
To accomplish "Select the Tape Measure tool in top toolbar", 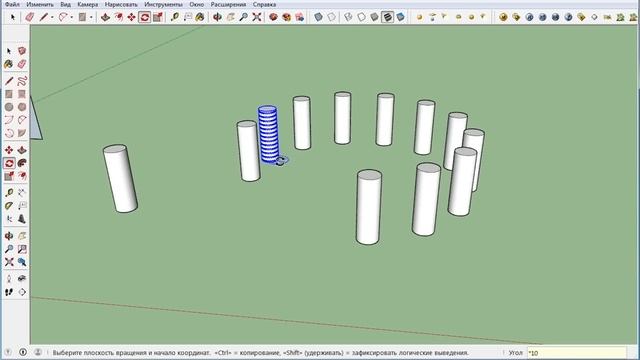I will click(x=175, y=17).
